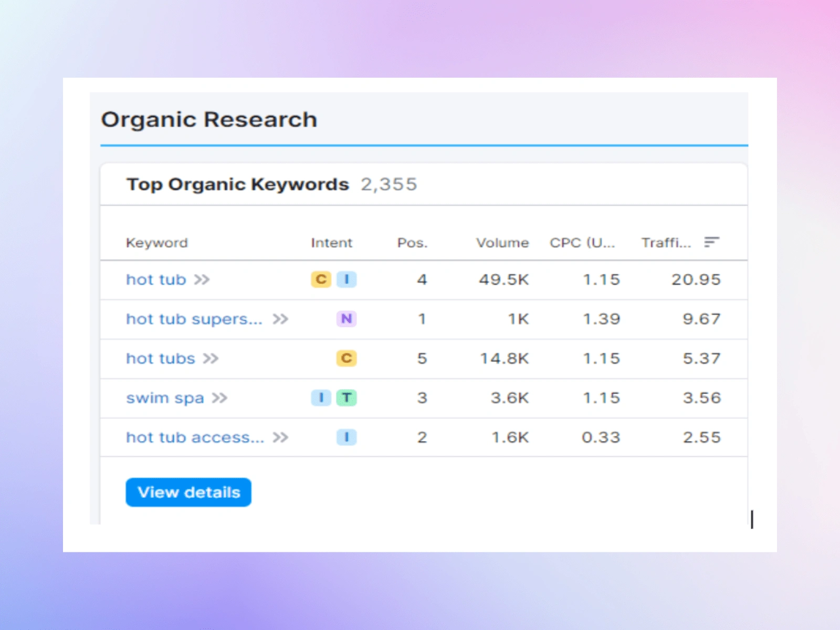Image resolution: width=840 pixels, height=630 pixels.
Task: Click the Intent column header
Action: click(331, 243)
